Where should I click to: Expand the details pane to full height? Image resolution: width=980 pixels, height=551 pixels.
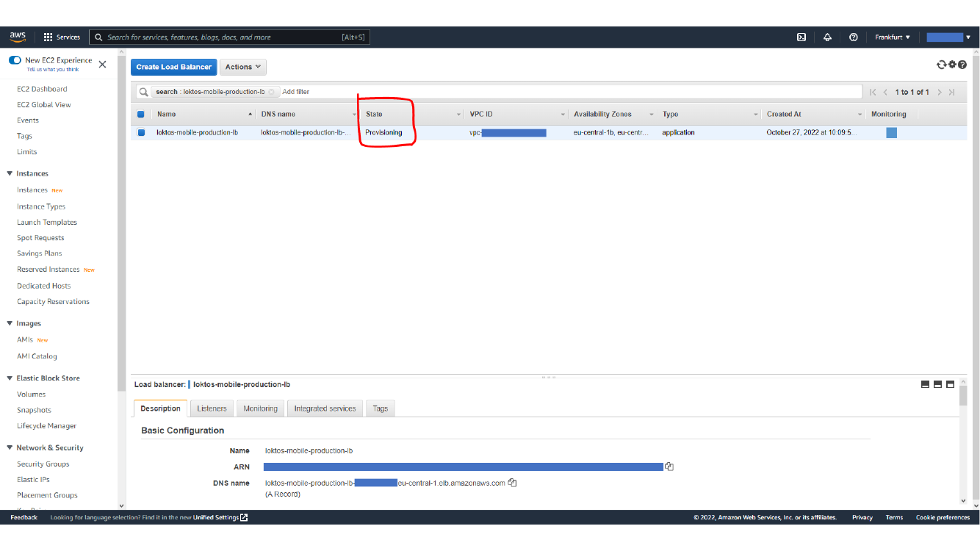point(950,384)
